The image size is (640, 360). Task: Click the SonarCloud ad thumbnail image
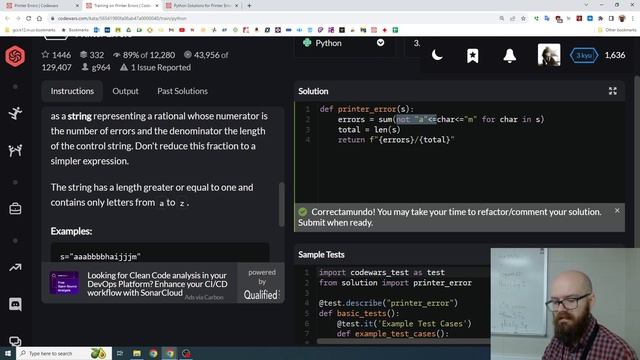tap(64, 282)
